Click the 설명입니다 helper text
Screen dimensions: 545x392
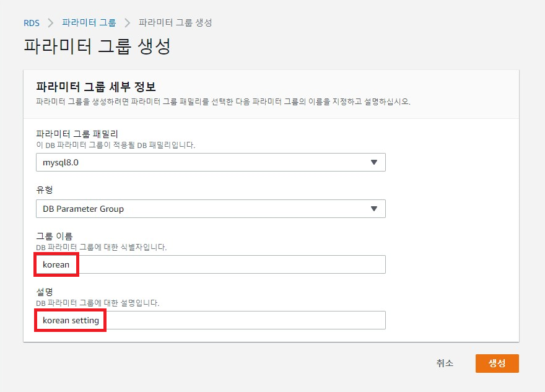point(98,303)
